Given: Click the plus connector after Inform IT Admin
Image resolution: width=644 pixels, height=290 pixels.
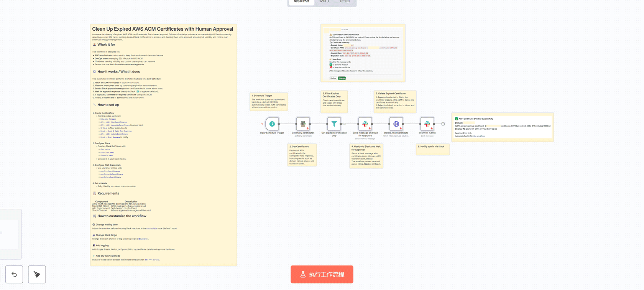Looking at the screenshot, I should click(443, 124).
